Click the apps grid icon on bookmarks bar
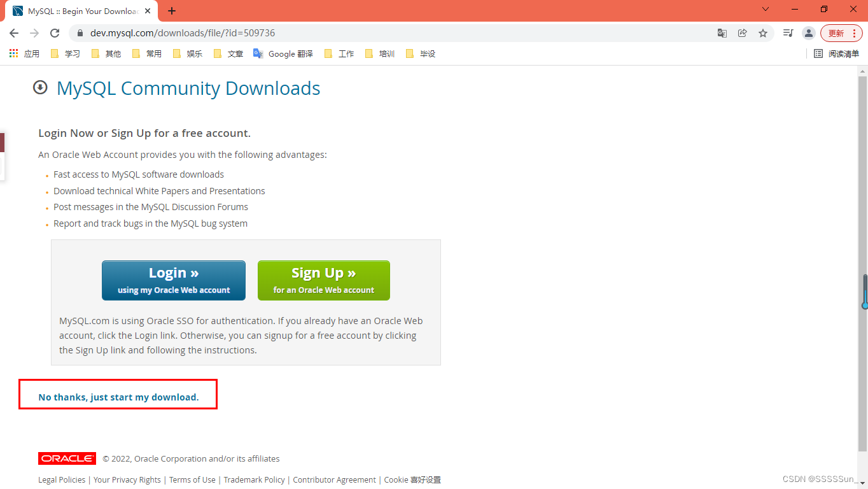Image resolution: width=868 pixels, height=489 pixels. [13, 53]
